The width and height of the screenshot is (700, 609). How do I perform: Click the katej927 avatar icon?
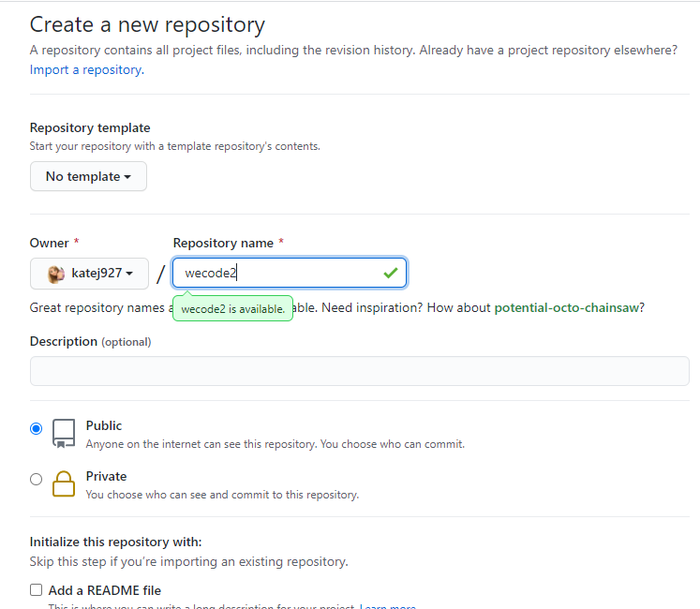56,274
